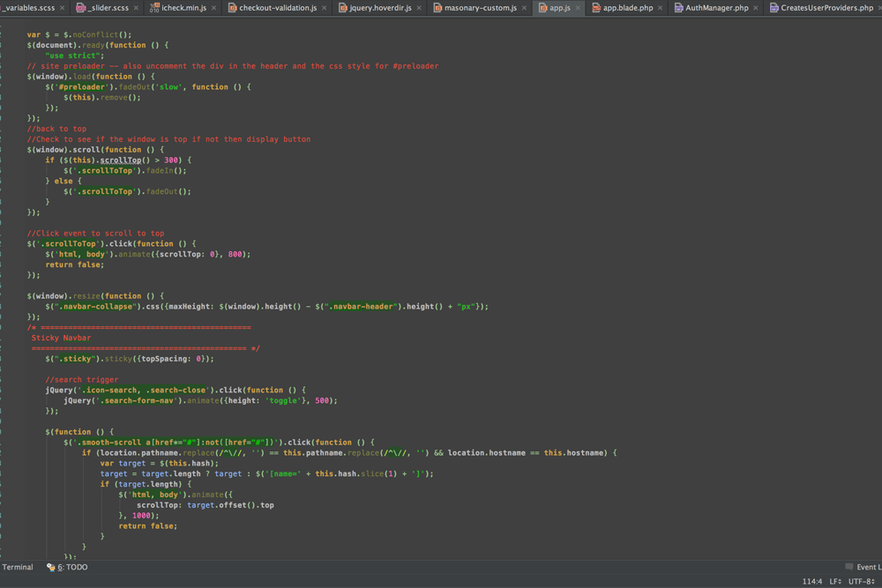Click the Sticky Navbar comment text
The height and width of the screenshot is (588, 882).
[61, 338]
